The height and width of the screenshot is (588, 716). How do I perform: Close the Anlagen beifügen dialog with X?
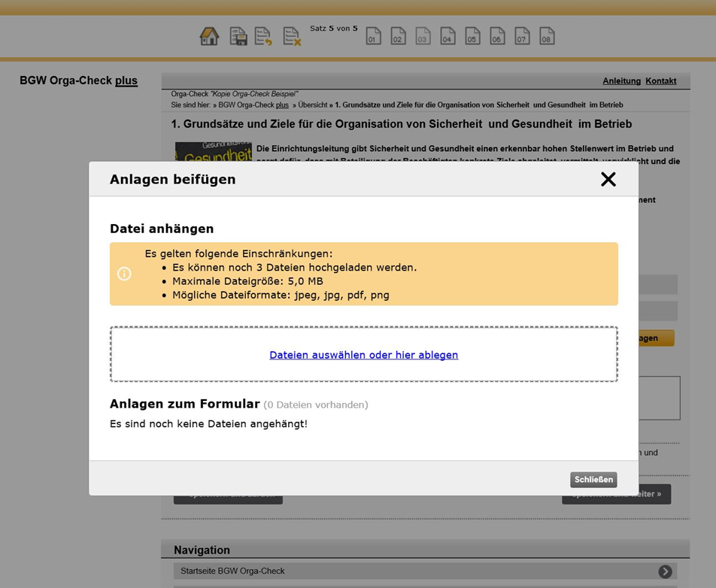608,179
